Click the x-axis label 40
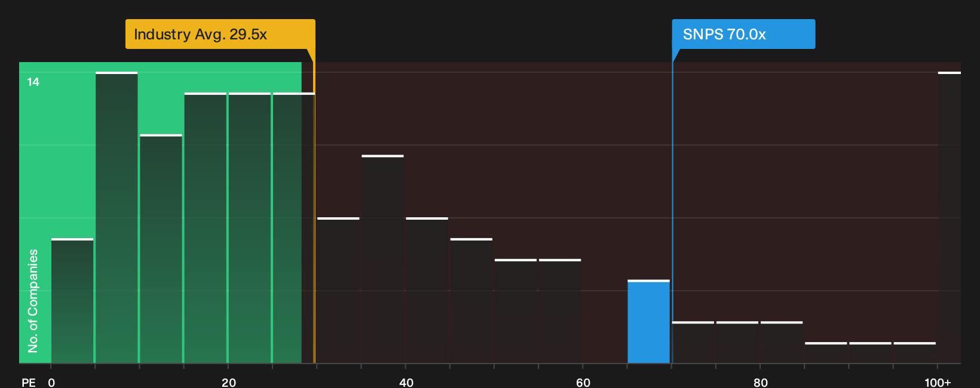The width and height of the screenshot is (980, 388). pyautogui.click(x=406, y=382)
